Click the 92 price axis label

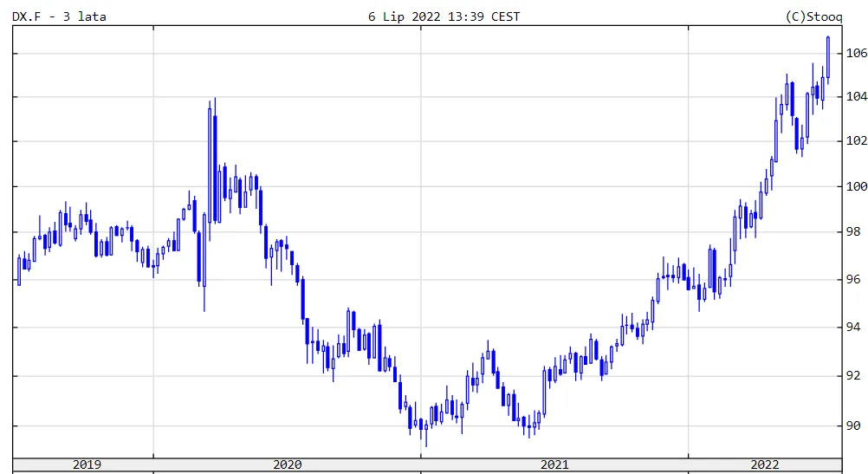853,375
